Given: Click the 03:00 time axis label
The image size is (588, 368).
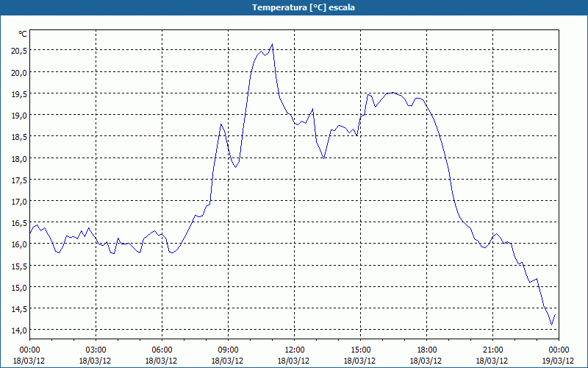Looking at the screenshot, I should [96, 350].
